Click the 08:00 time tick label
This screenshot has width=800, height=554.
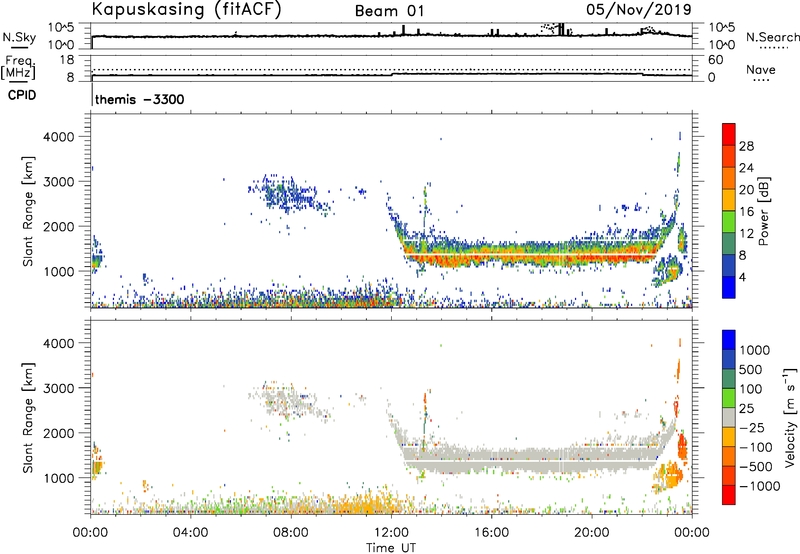tap(290, 533)
